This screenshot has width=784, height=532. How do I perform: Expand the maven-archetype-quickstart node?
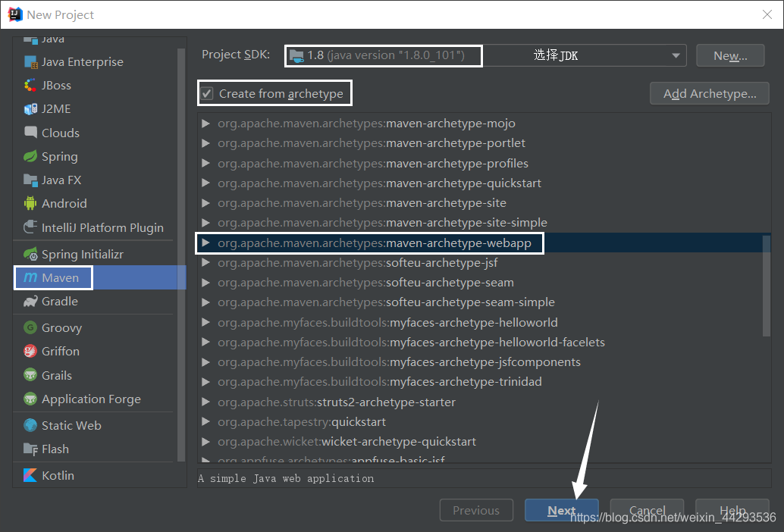tap(205, 183)
